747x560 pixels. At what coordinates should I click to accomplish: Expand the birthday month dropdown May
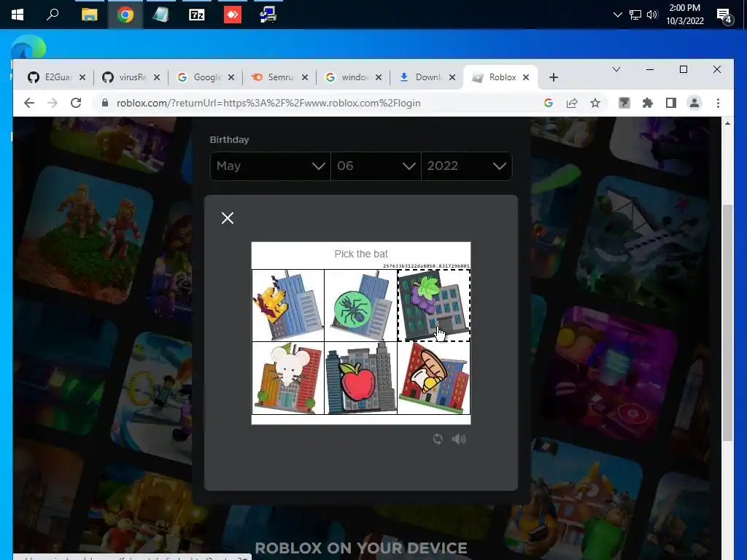tap(270, 166)
